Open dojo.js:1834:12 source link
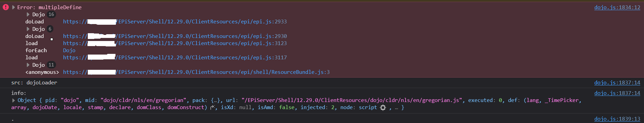Viewport: 644px width, 123px height. tap(617, 7)
